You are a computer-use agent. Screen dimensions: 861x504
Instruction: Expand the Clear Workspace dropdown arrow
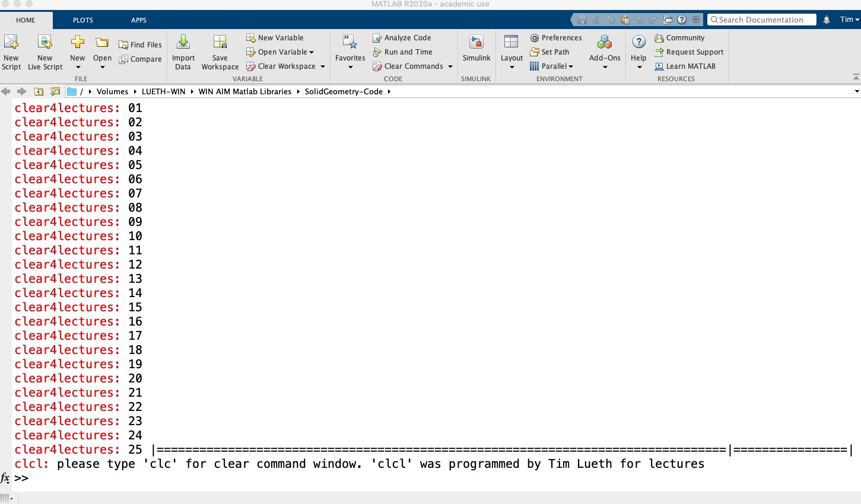(323, 66)
